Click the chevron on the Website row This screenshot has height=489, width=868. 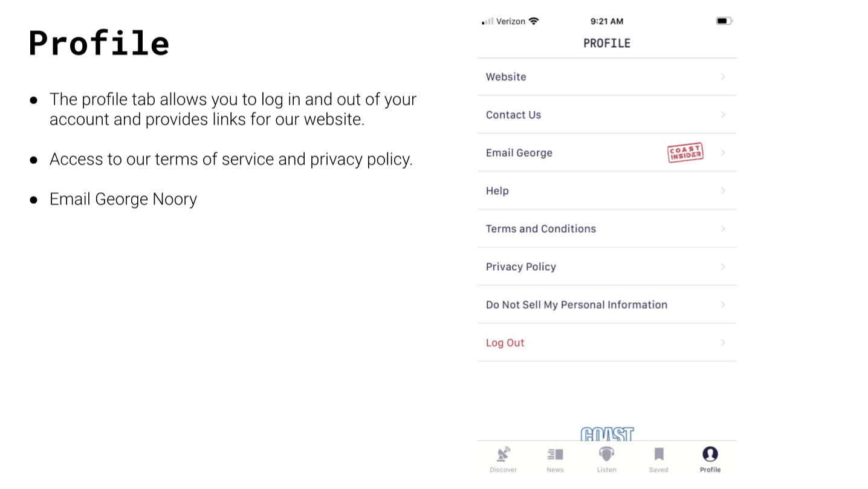723,77
